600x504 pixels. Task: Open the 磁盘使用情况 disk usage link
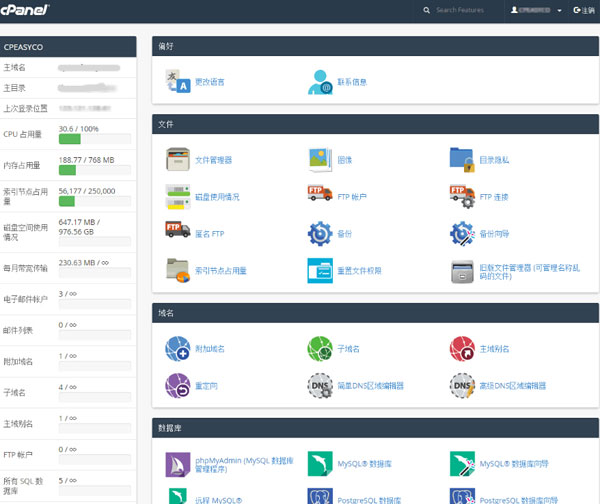click(216, 197)
